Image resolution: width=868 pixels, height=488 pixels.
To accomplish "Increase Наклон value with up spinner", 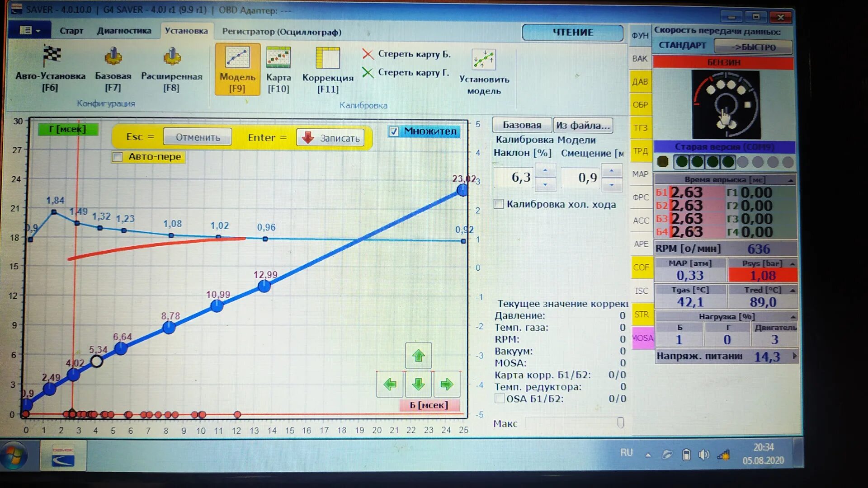I will point(545,170).
